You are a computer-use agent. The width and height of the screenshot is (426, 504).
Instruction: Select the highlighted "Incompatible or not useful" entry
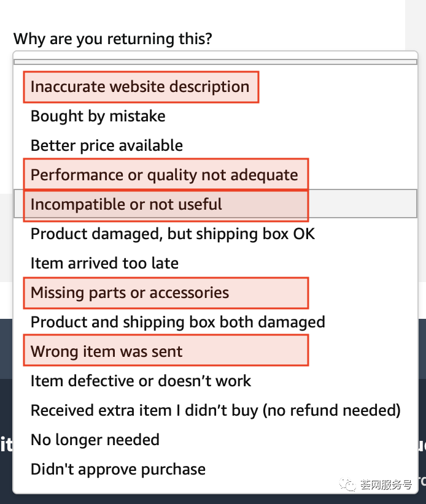[126, 204]
